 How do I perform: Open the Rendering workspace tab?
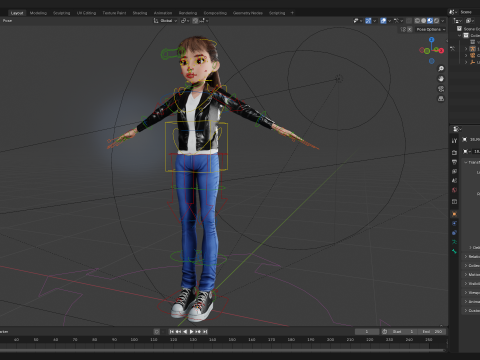click(188, 13)
